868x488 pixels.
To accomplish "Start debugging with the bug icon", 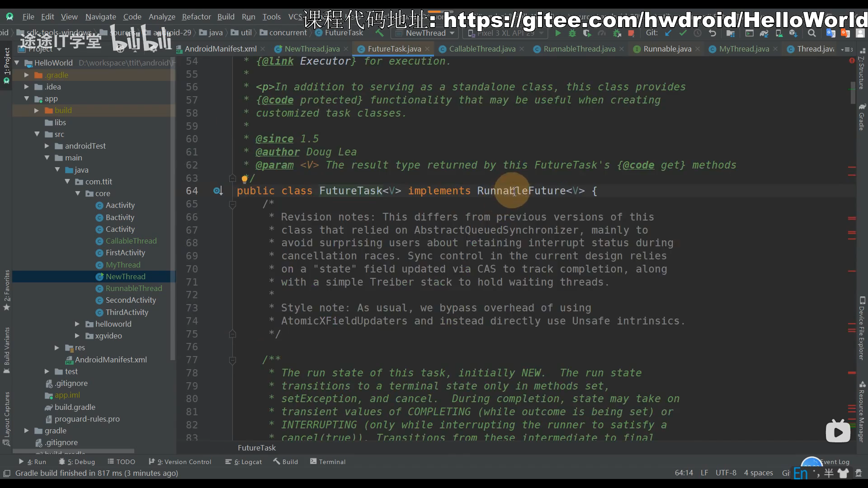I will tap(572, 33).
